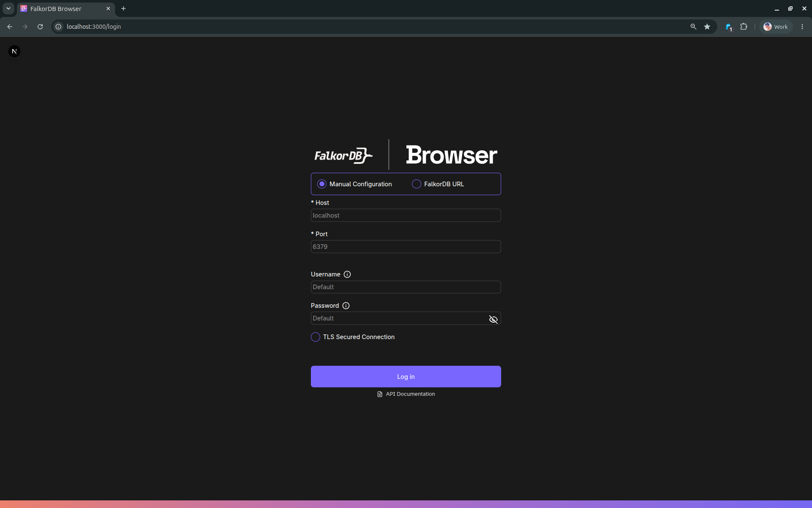Click the Host label
This screenshot has height=508, width=812.
tap(320, 203)
